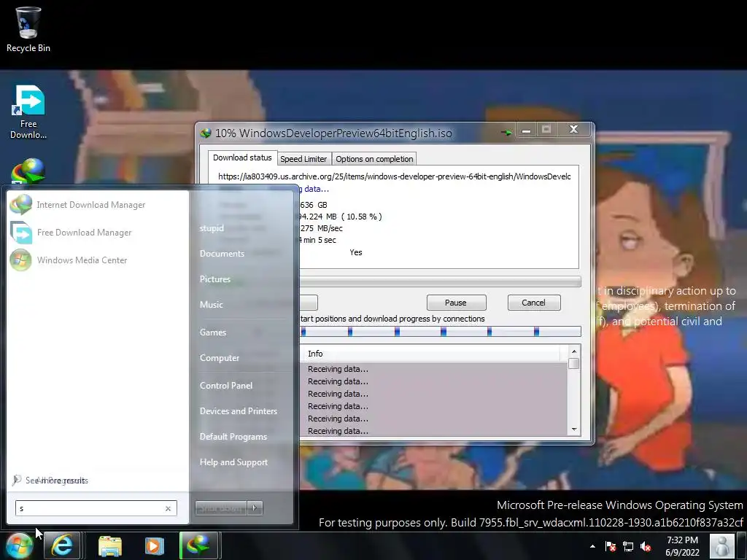Click the Start orb button
The image size is (747, 560).
point(18,545)
